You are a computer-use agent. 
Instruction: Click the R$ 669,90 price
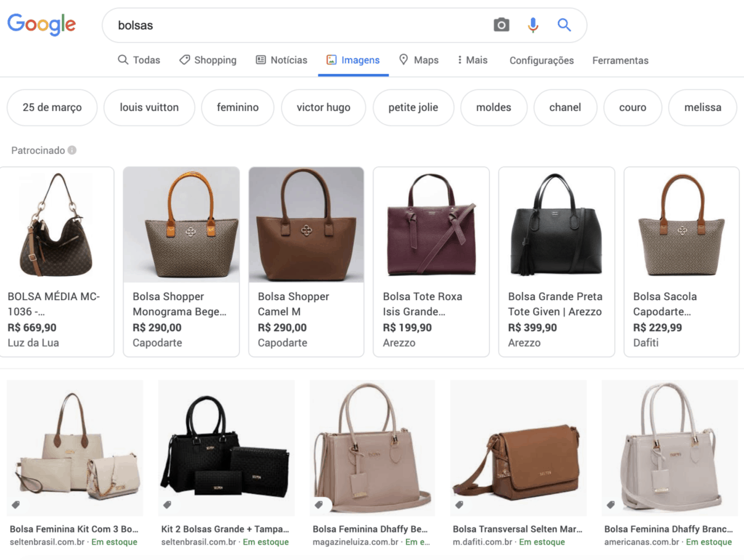point(32,328)
